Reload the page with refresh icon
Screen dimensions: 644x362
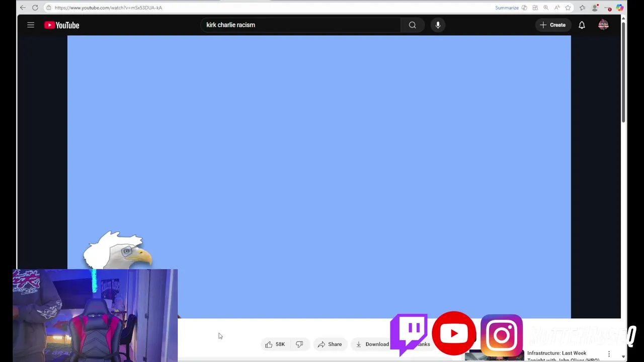click(x=35, y=8)
